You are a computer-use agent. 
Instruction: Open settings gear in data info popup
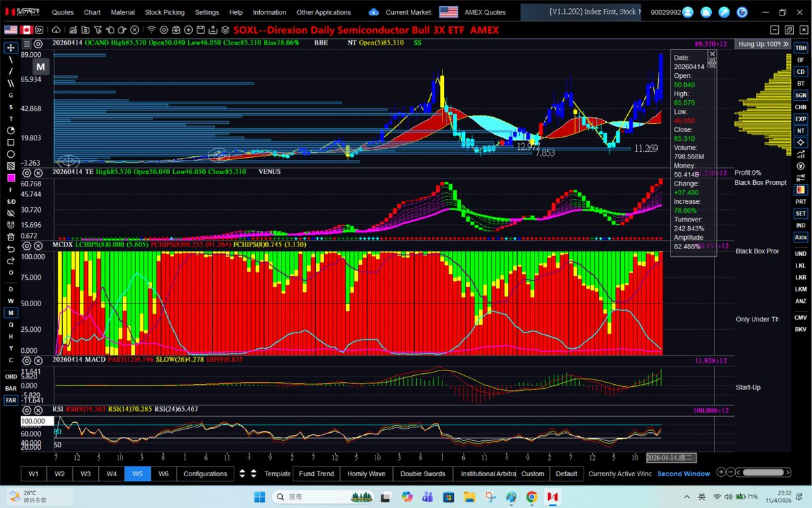712,62
